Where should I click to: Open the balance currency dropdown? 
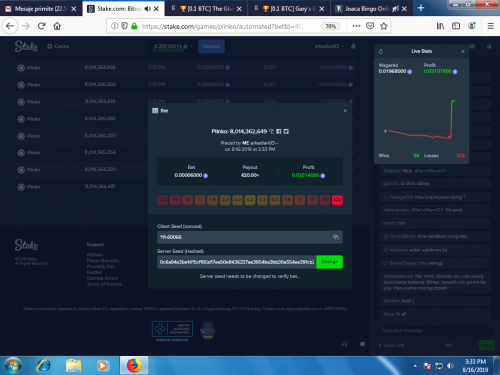pos(191,46)
